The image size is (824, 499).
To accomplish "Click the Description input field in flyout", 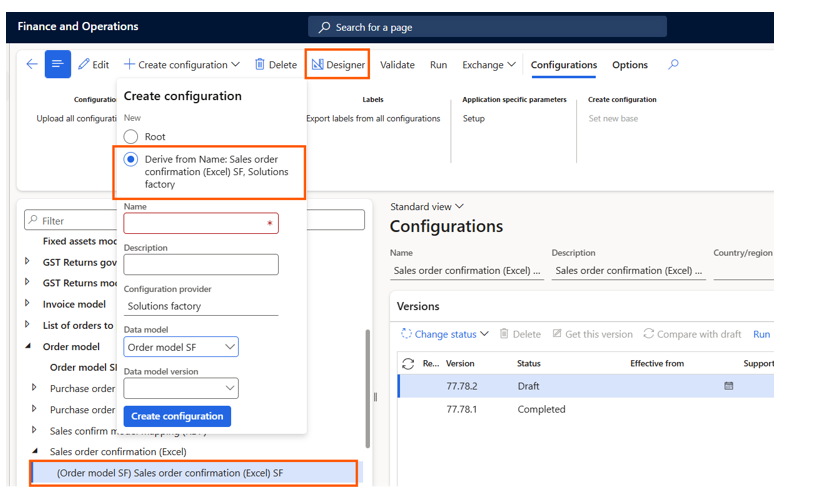I will click(x=201, y=264).
